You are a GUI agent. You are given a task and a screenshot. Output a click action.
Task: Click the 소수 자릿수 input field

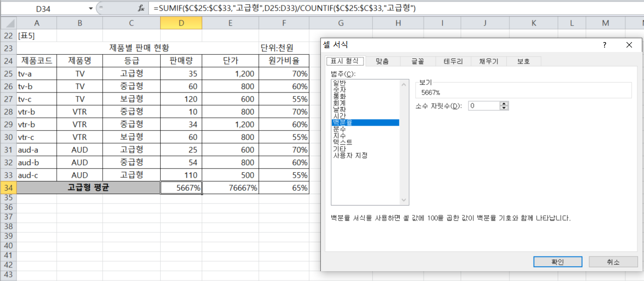point(483,106)
